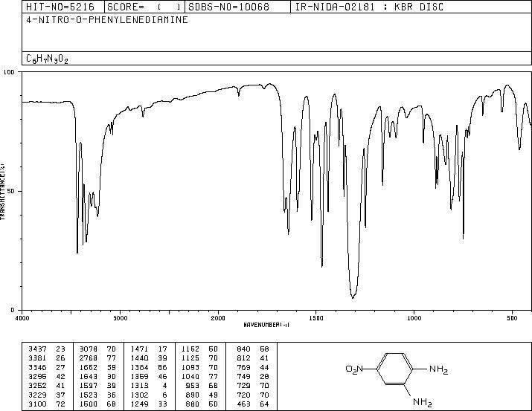Click peak table entry 1302
The height and width of the screenshot is (411, 532).
[139, 395]
